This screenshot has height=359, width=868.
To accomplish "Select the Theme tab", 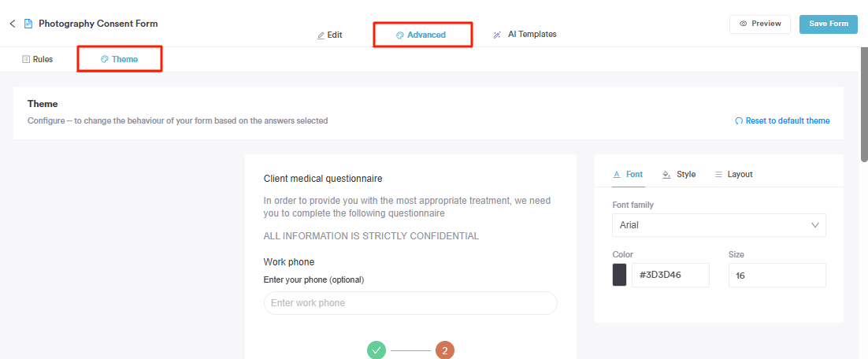I will (x=119, y=59).
